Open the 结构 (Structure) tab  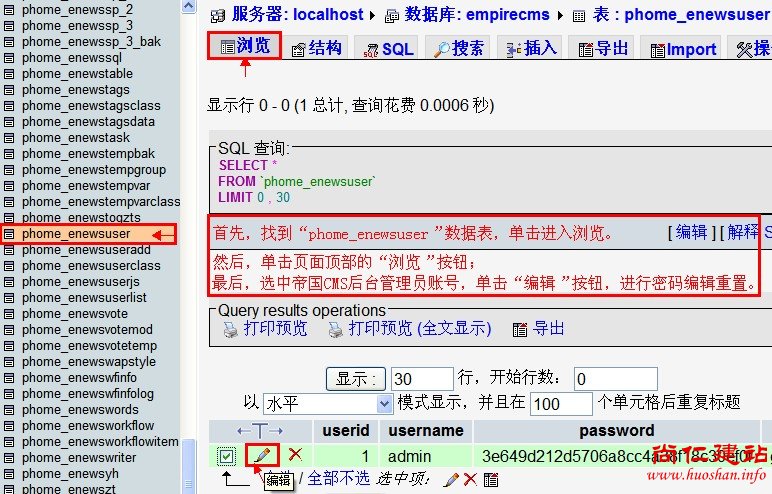click(316, 48)
